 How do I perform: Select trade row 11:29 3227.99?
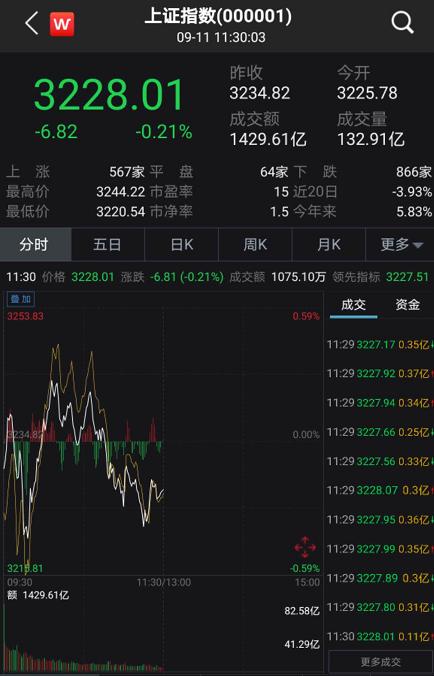point(379,549)
